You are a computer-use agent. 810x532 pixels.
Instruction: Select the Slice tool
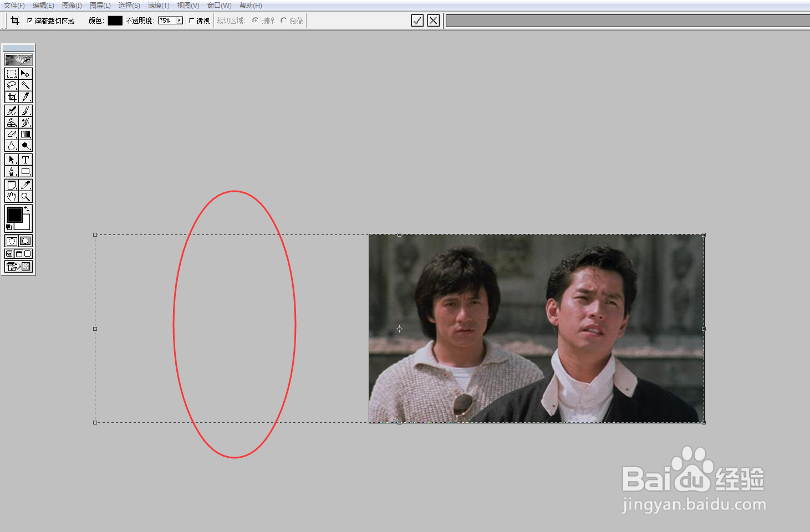click(x=26, y=97)
